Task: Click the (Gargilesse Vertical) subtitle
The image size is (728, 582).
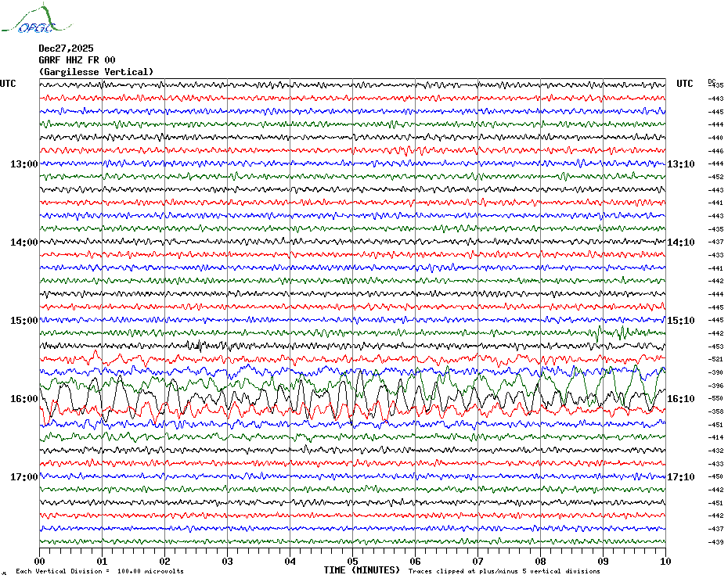Action: point(96,72)
